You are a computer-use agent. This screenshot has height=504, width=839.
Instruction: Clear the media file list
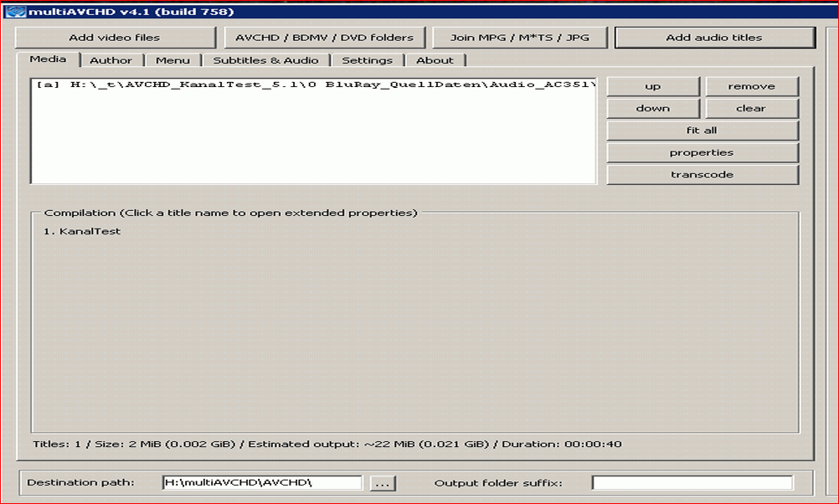coord(751,108)
